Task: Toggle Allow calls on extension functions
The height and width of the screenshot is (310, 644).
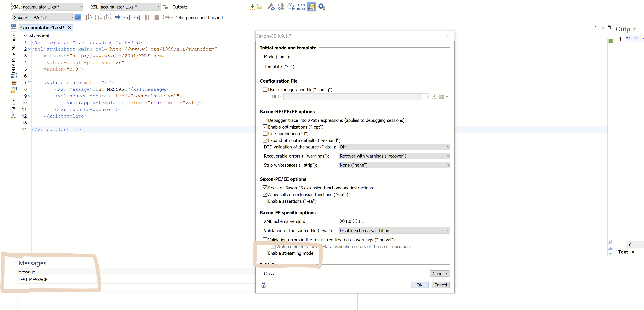Action: pyautogui.click(x=265, y=194)
